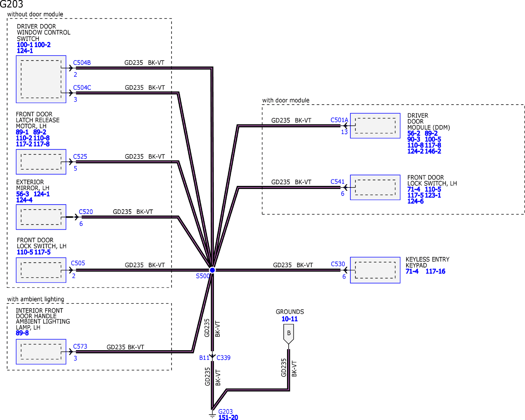Follow GROUNDS page reference 10-11

(289, 319)
